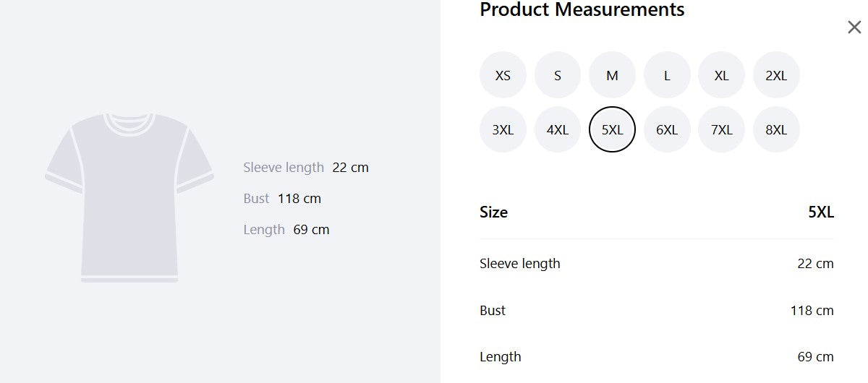Pick size 4XL
Viewport: 868px width, 383px height.
[x=558, y=130]
